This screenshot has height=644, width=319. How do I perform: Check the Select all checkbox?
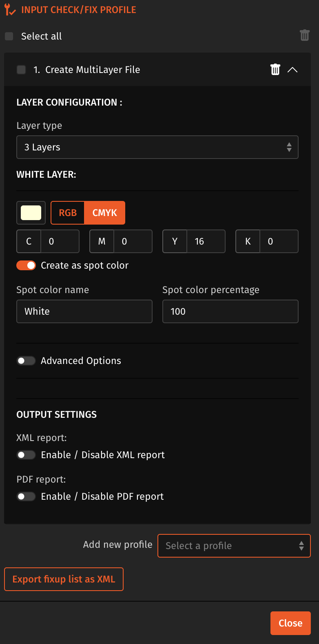(x=9, y=36)
